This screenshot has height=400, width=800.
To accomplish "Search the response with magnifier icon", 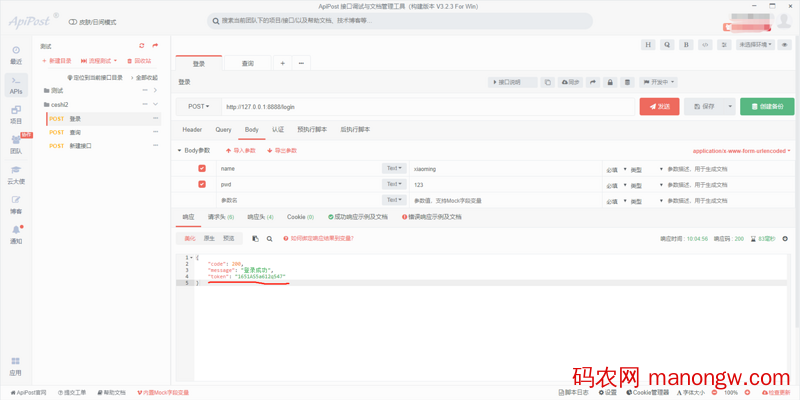I will point(269,238).
